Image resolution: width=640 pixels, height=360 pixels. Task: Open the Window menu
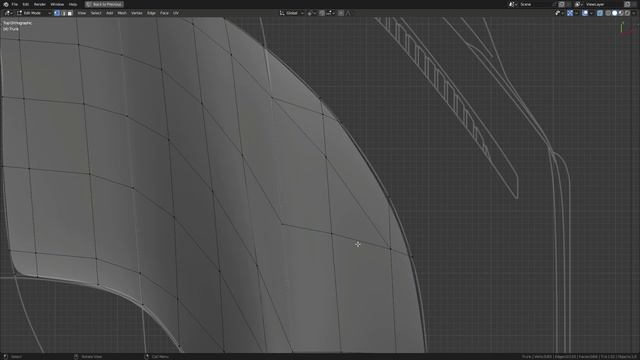pos(57,4)
